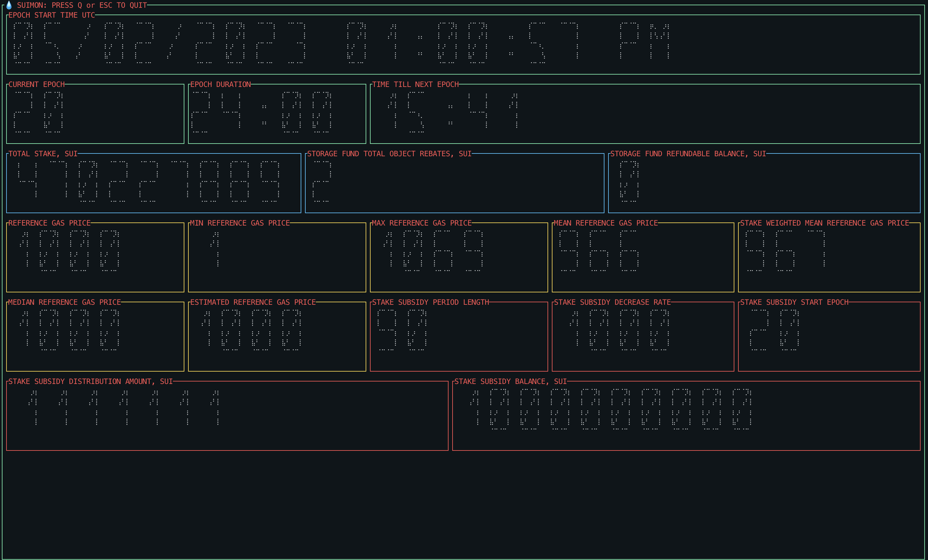Click the Median Reference Gas Price label
The width and height of the screenshot is (928, 560).
[64, 302]
